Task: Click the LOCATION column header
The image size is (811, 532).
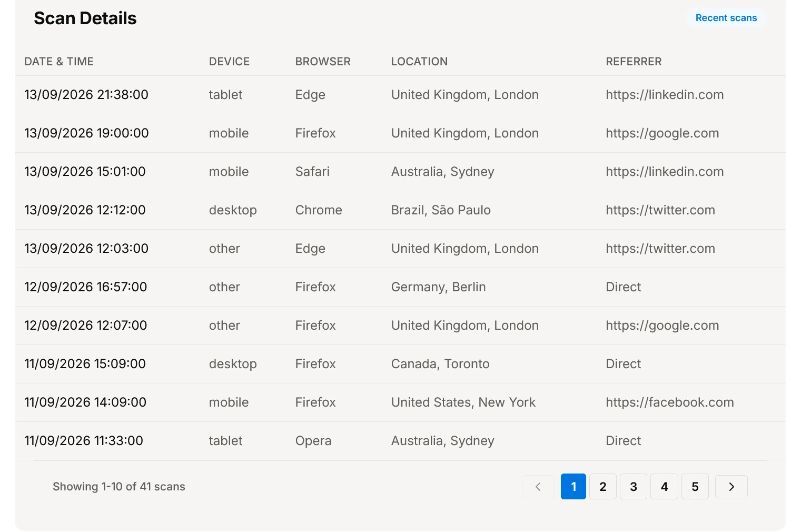Action: point(419,62)
